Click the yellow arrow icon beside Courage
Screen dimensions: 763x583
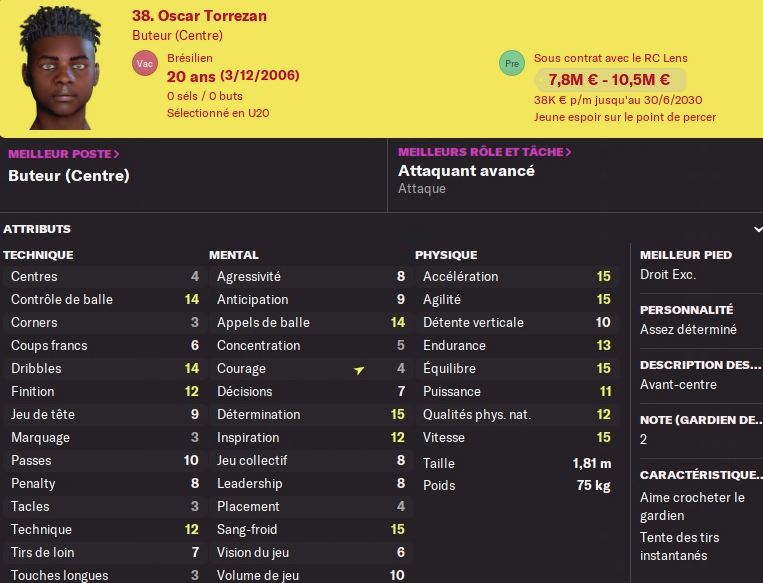(x=359, y=370)
